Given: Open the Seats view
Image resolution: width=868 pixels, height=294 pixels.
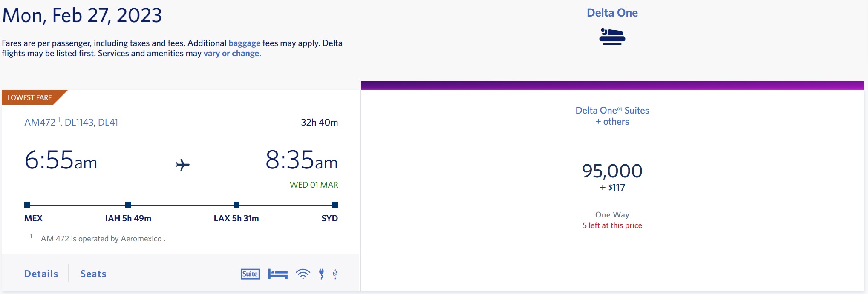Looking at the screenshot, I should tap(93, 274).
